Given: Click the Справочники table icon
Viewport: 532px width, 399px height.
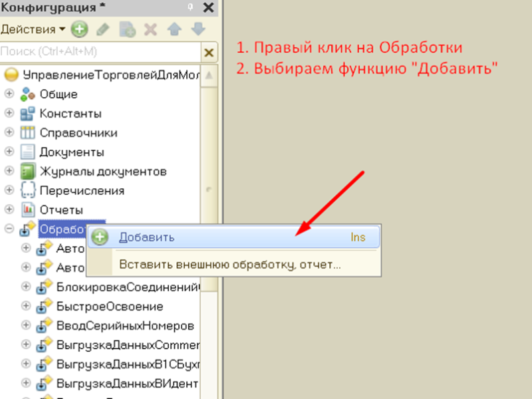Looking at the screenshot, I should (27, 132).
